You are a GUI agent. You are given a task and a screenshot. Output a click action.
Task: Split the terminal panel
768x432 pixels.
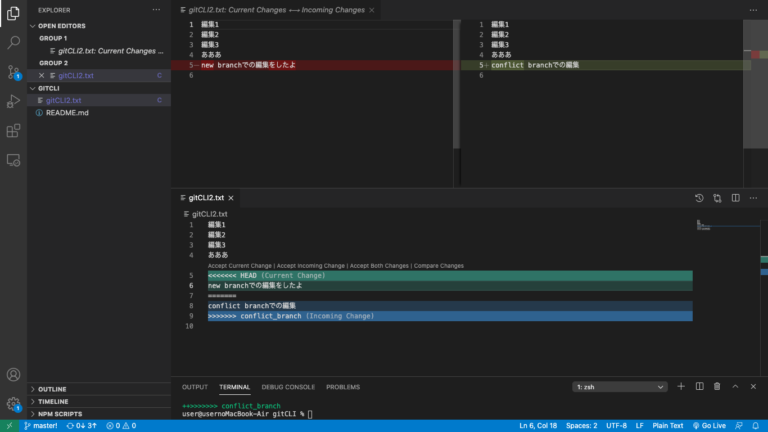click(699, 386)
